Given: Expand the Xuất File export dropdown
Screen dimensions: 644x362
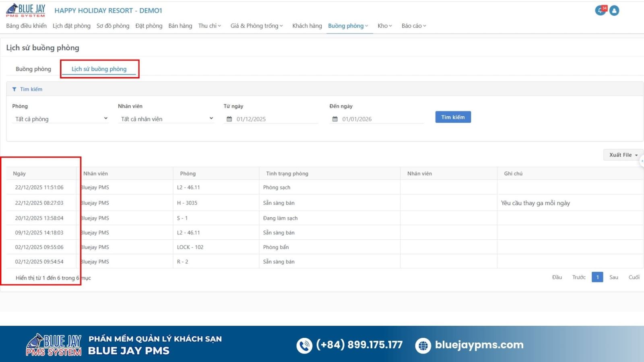Looking at the screenshot, I should [623, 155].
